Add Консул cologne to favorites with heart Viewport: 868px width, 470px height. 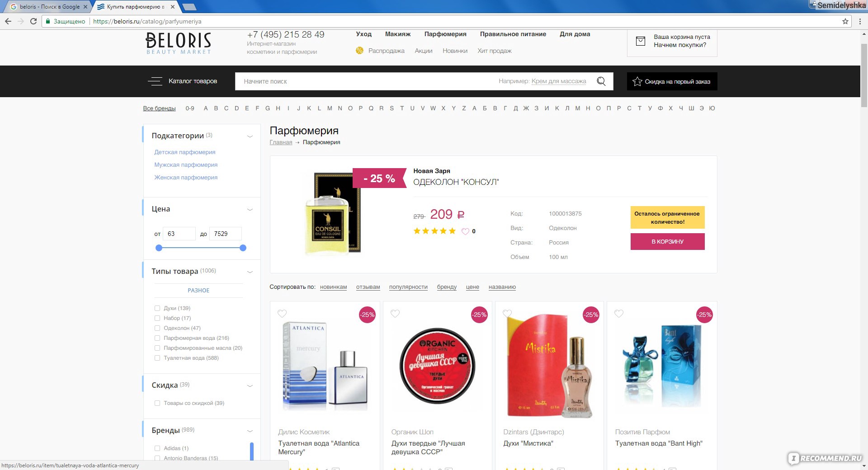pyautogui.click(x=465, y=231)
